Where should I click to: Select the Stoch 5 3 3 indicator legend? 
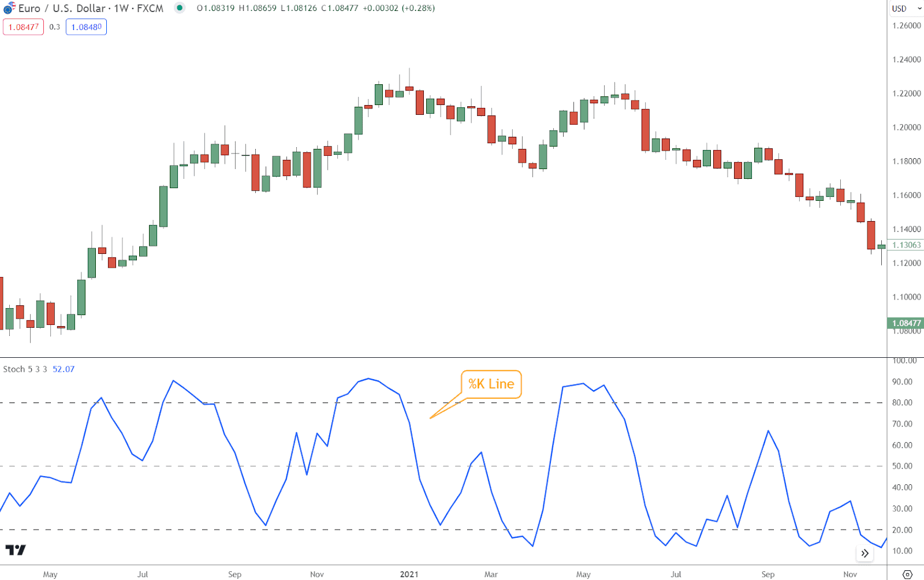pyautogui.click(x=25, y=369)
